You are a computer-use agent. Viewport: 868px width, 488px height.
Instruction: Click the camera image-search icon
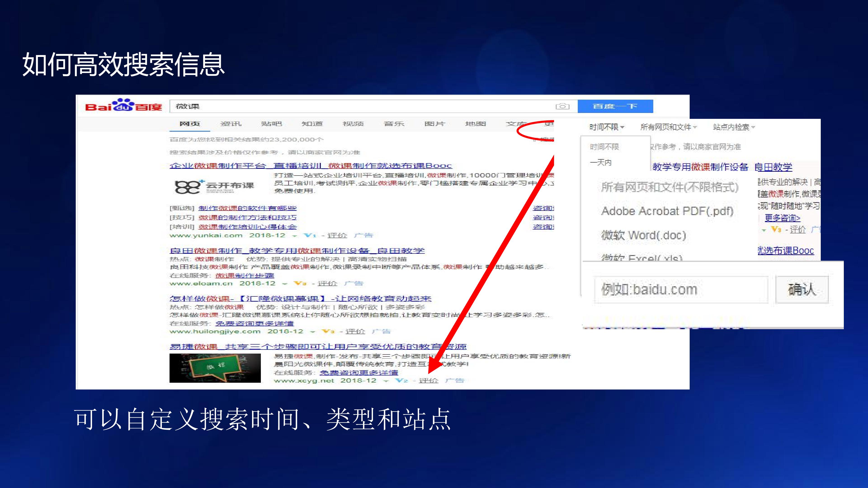point(562,106)
